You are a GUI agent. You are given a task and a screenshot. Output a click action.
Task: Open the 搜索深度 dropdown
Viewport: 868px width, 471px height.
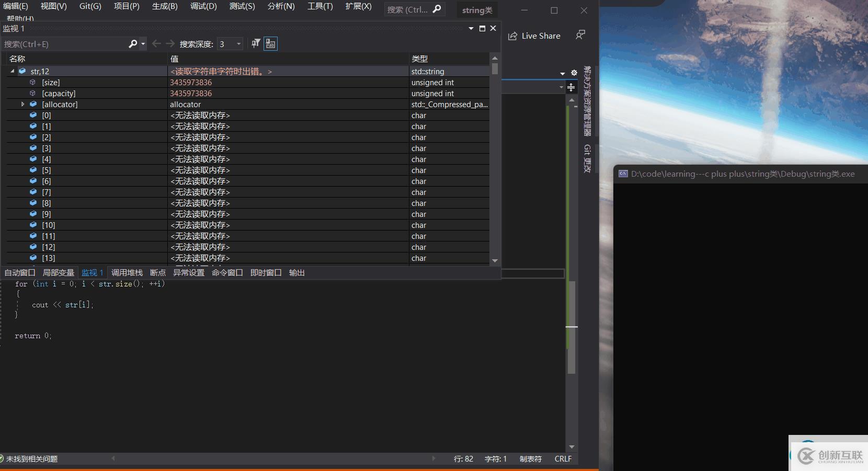coord(238,44)
